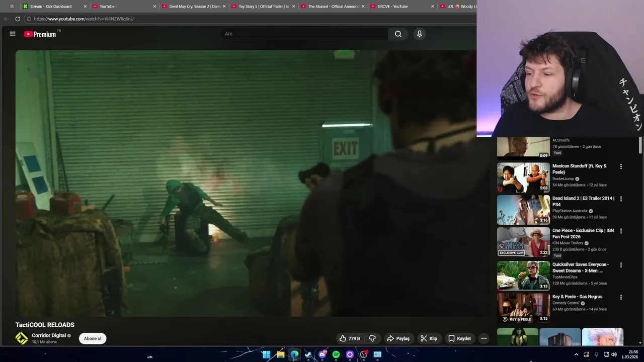
Task: Launch File Explorer from the taskbar
Action: pyautogui.click(x=280, y=354)
